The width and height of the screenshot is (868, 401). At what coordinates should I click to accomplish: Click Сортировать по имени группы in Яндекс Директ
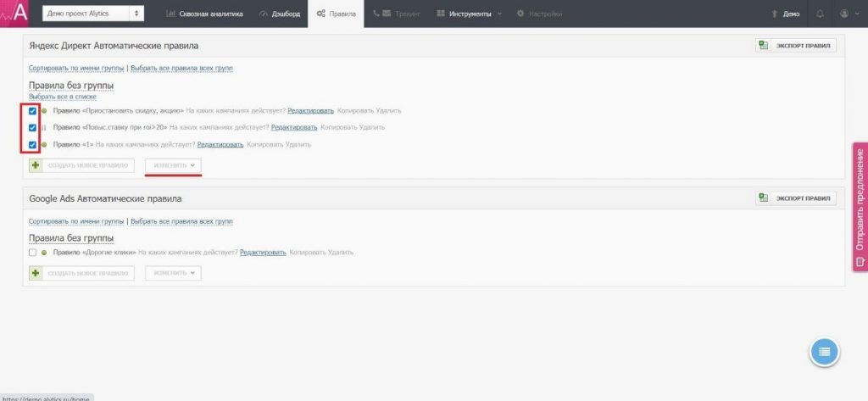pos(76,68)
